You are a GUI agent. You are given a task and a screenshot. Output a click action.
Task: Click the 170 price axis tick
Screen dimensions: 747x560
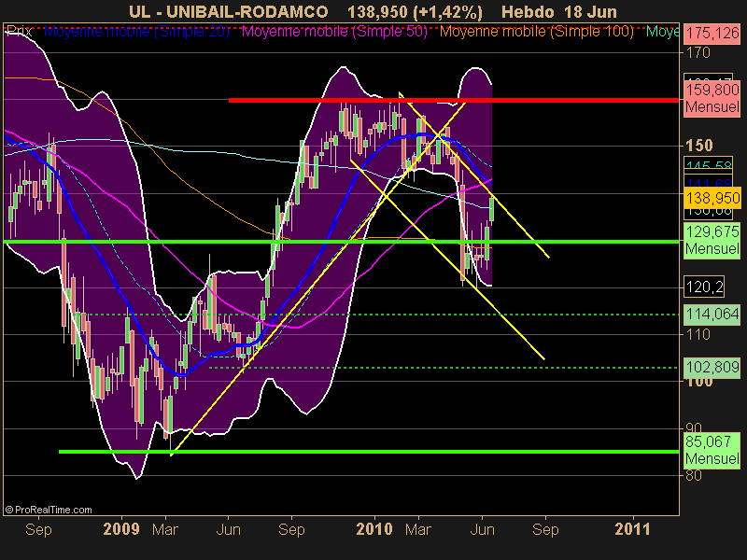(698, 52)
